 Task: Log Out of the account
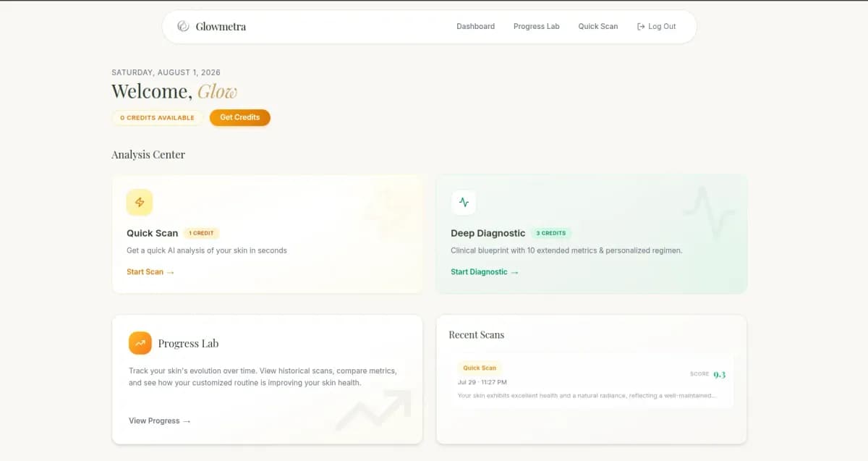tap(657, 27)
